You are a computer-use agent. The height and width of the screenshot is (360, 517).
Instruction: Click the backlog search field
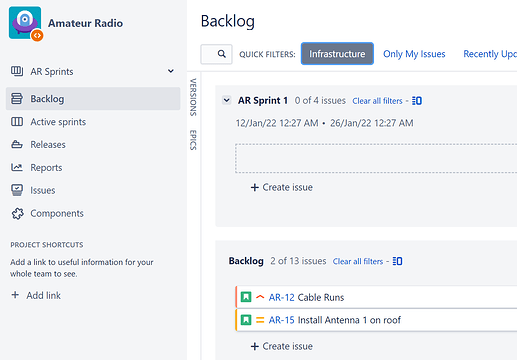click(x=216, y=54)
